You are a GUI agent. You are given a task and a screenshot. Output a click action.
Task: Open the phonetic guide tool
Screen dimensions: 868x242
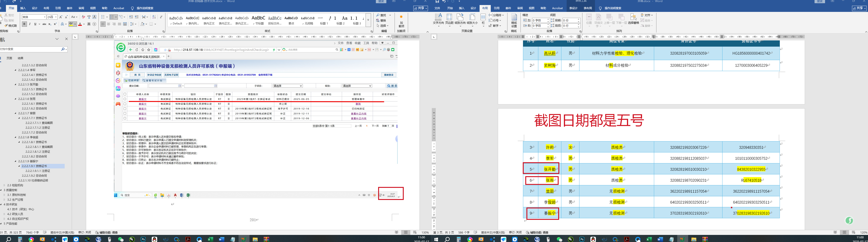coord(89,17)
